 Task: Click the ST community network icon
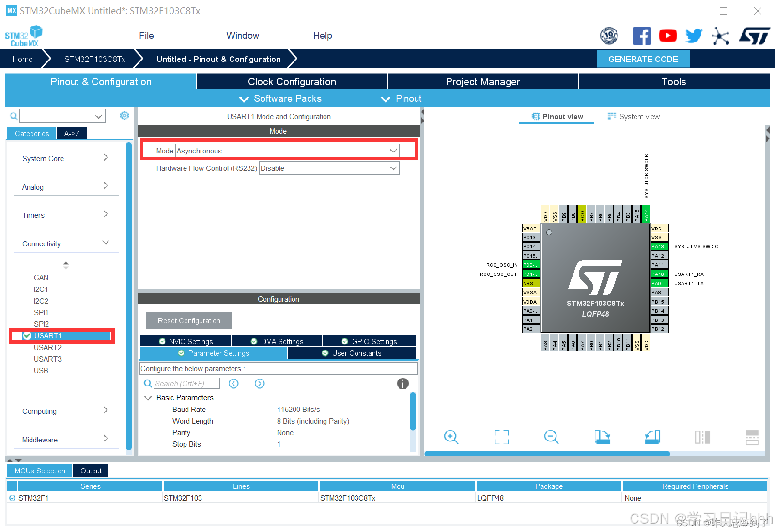tap(720, 36)
